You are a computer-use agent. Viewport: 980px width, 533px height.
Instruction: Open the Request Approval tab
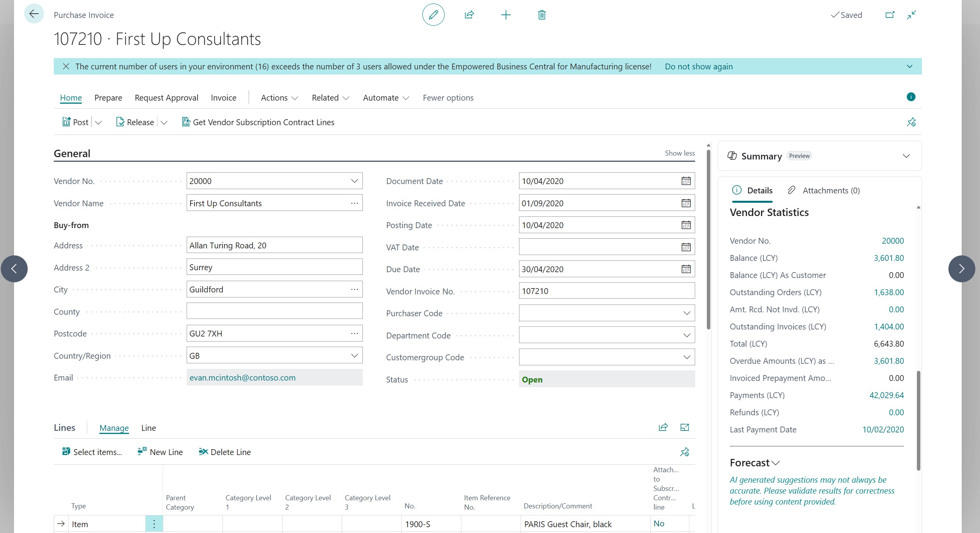coord(166,97)
